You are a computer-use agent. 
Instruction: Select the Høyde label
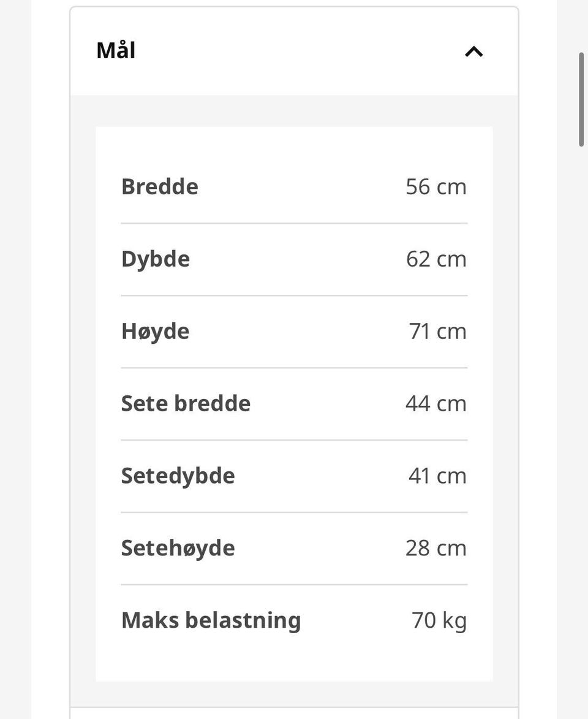click(x=155, y=332)
